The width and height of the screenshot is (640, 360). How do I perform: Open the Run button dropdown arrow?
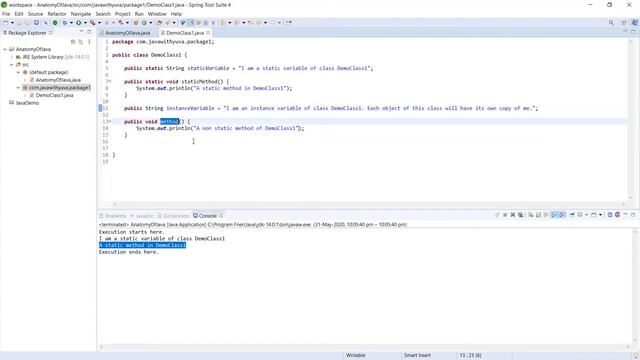(x=85, y=23)
